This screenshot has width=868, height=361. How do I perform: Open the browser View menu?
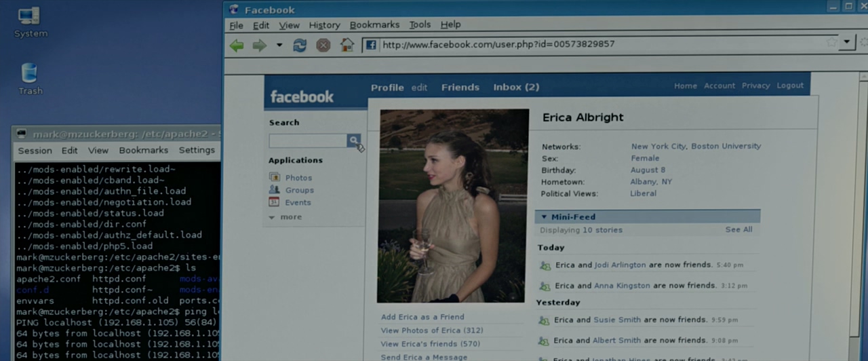point(289,25)
